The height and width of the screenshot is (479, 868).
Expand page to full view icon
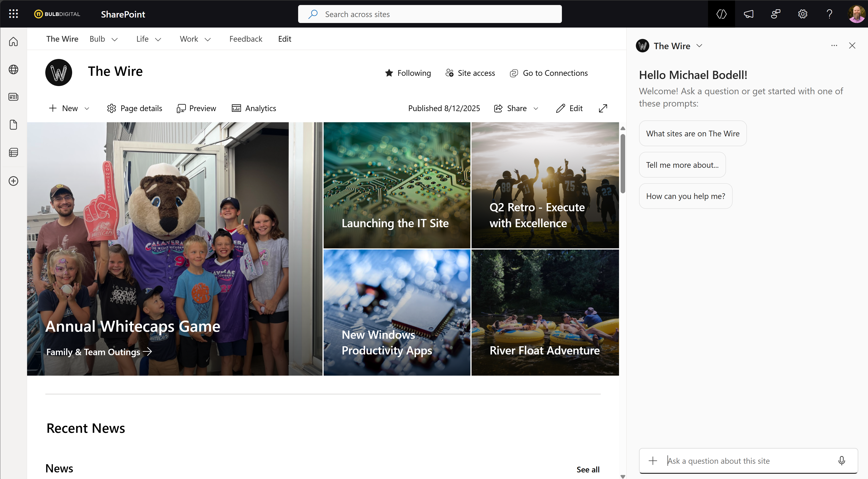pos(603,108)
